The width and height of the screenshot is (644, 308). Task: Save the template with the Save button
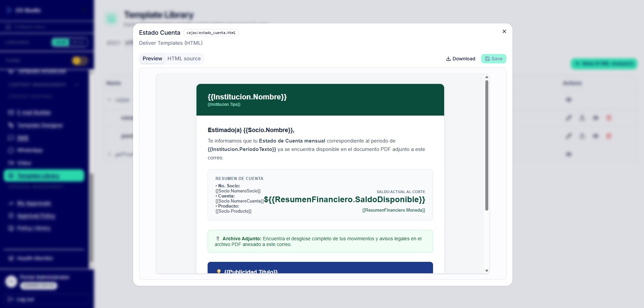(494, 59)
